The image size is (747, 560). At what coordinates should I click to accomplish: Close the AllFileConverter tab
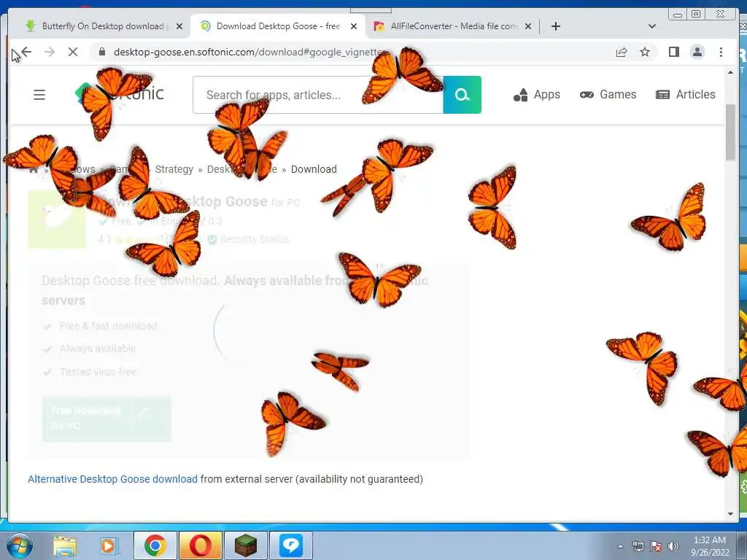(x=528, y=26)
